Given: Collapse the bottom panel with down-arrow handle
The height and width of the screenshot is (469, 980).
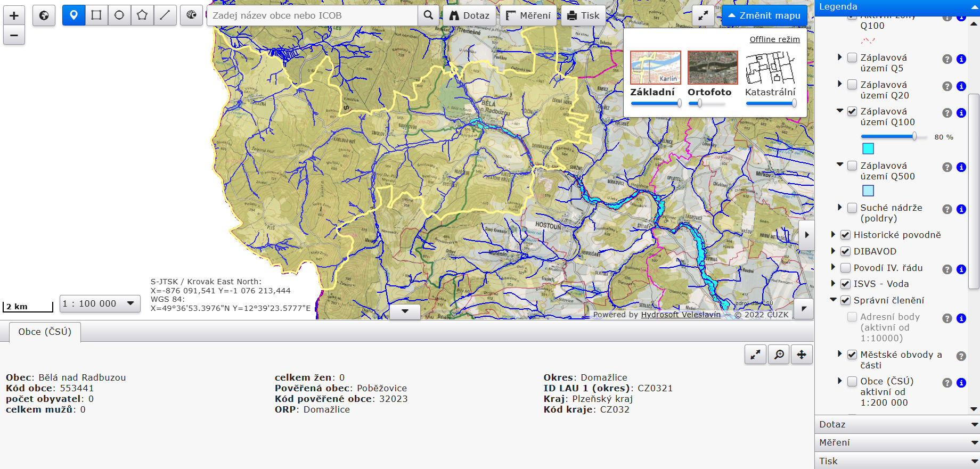Looking at the screenshot, I should coord(405,311).
